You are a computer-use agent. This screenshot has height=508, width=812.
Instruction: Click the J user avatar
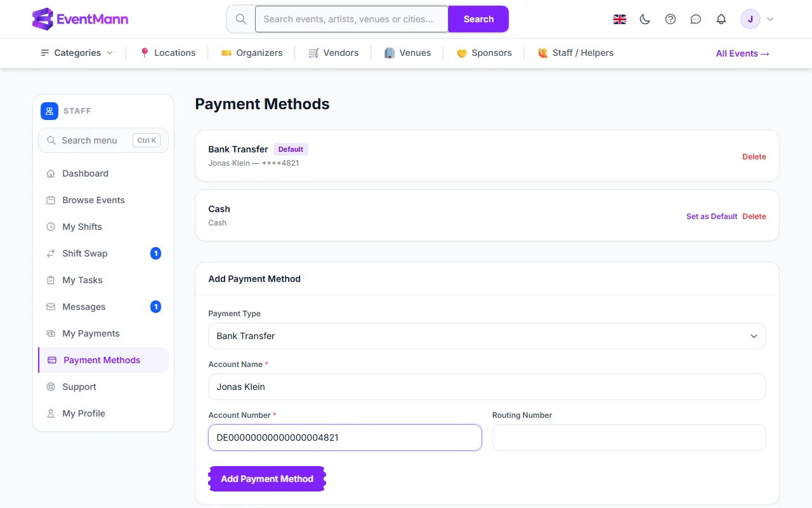click(x=750, y=19)
